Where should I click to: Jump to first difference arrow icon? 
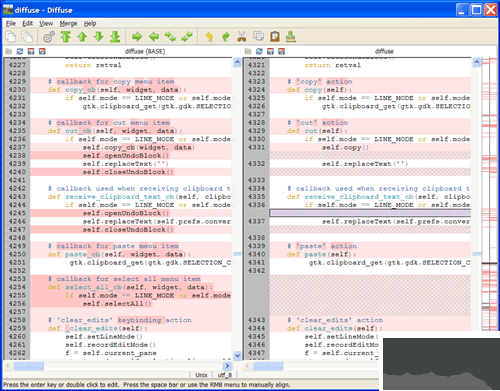[66, 37]
